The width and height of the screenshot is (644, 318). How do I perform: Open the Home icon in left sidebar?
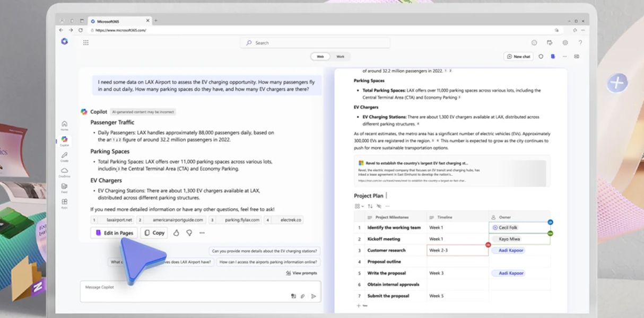pos(64,125)
